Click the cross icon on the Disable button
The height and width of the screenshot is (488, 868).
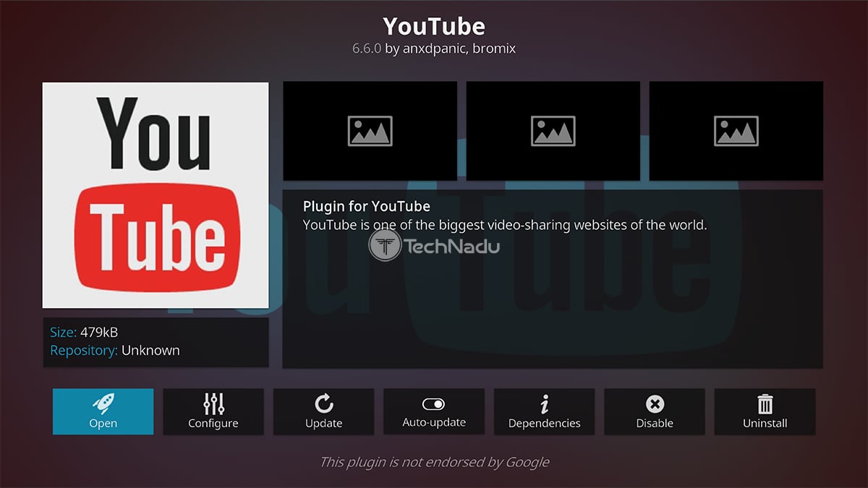tap(655, 403)
